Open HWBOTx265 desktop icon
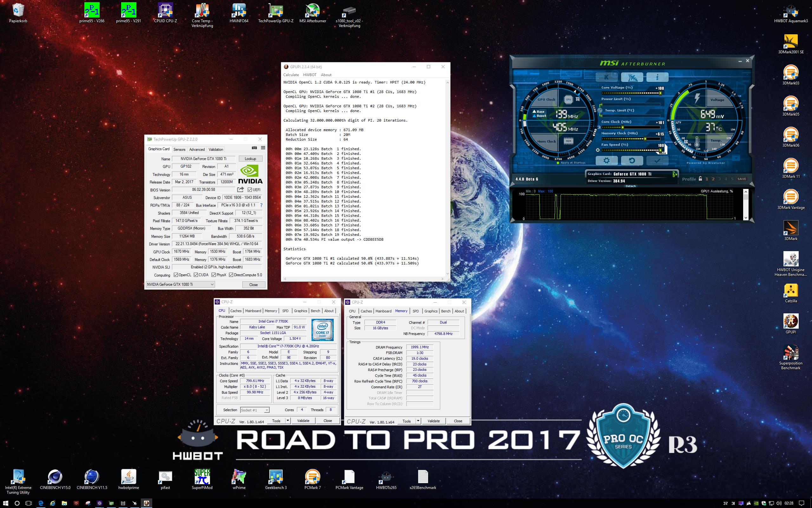Image resolution: width=812 pixels, height=508 pixels. [386, 480]
